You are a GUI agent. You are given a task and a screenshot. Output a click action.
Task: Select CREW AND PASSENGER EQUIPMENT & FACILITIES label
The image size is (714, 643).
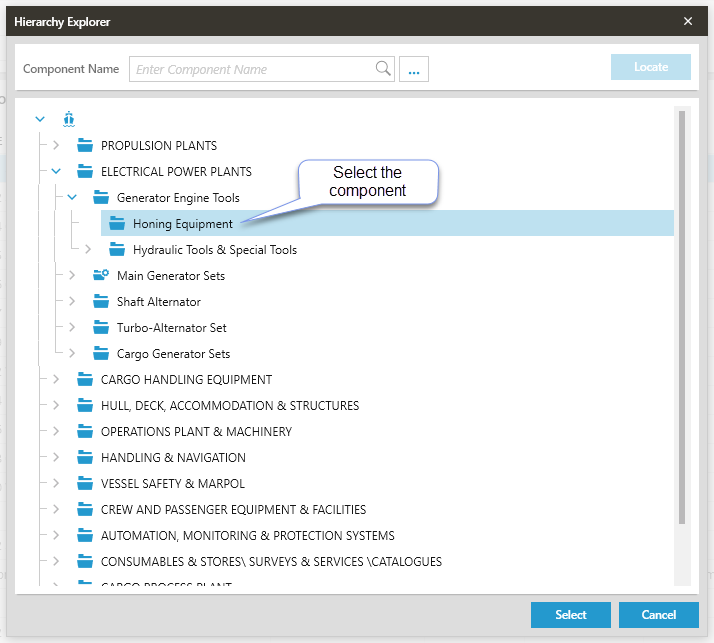tap(233, 509)
